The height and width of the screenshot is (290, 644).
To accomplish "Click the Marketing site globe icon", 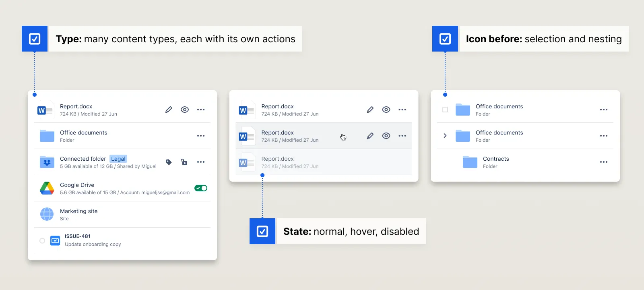I will (47, 214).
